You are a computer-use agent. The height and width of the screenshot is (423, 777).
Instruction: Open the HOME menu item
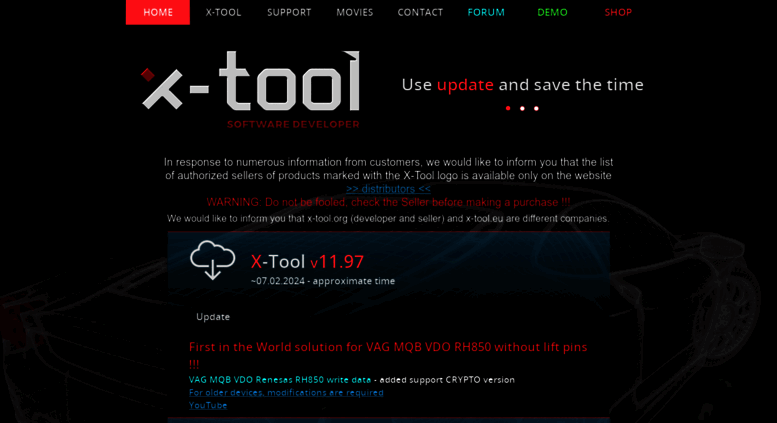(158, 12)
